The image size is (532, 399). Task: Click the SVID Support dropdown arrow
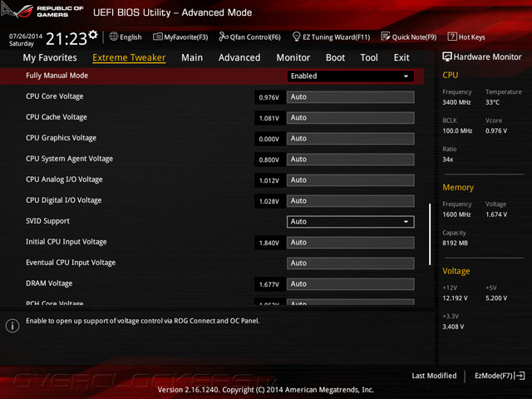[x=406, y=222]
